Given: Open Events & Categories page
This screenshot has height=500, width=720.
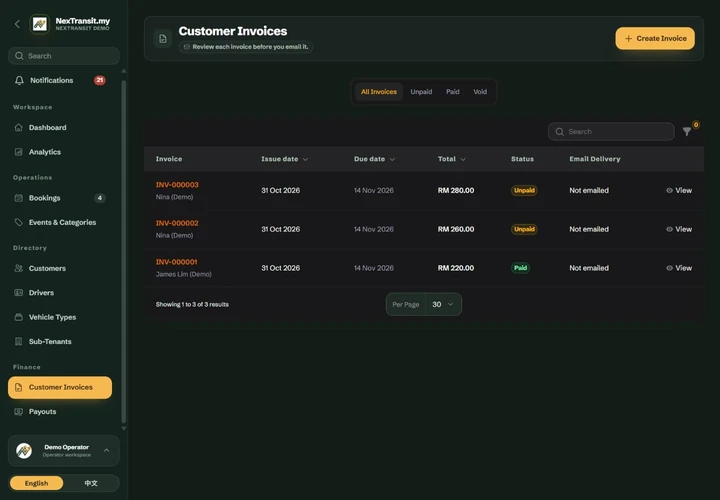Looking at the screenshot, I should tap(60, 222).
